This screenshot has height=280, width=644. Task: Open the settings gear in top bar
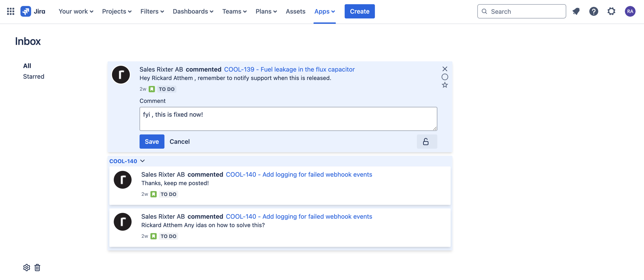click(x=611, y=12)
